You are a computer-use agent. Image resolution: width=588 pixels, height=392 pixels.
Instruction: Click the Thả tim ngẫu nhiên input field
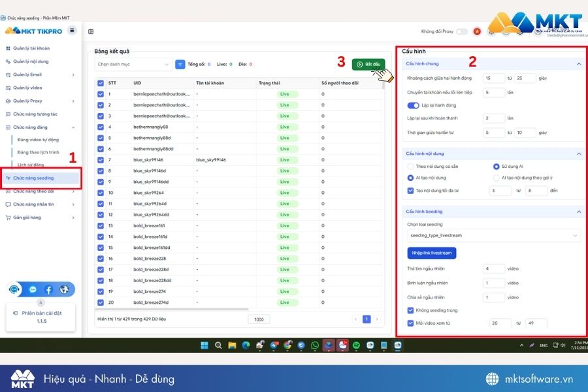[x=493, y=269]
